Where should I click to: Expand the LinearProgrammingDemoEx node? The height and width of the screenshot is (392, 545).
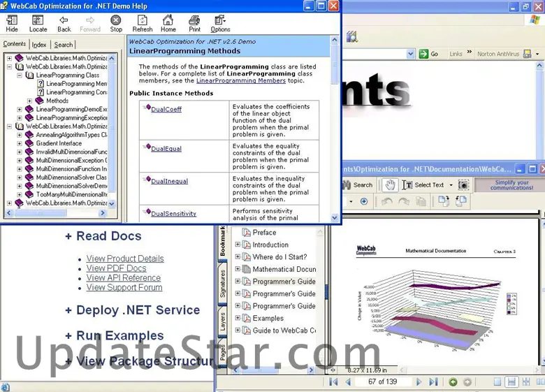point(20,109)
